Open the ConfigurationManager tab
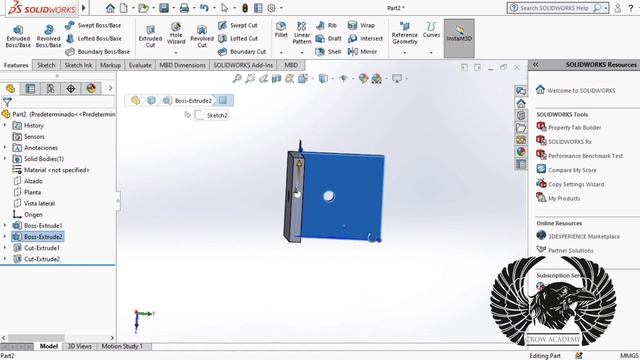 click(51, 88)
